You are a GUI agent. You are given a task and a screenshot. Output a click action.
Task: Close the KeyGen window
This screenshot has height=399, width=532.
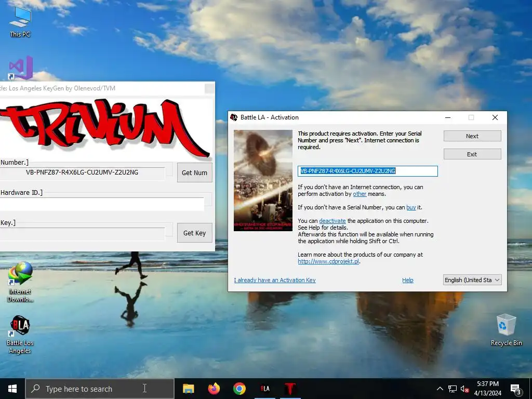point(209,88)
